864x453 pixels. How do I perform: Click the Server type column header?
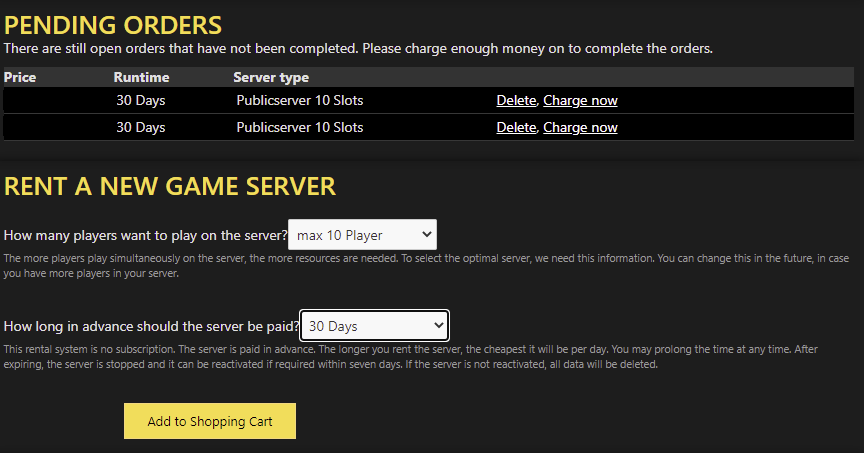pos(271,77)
